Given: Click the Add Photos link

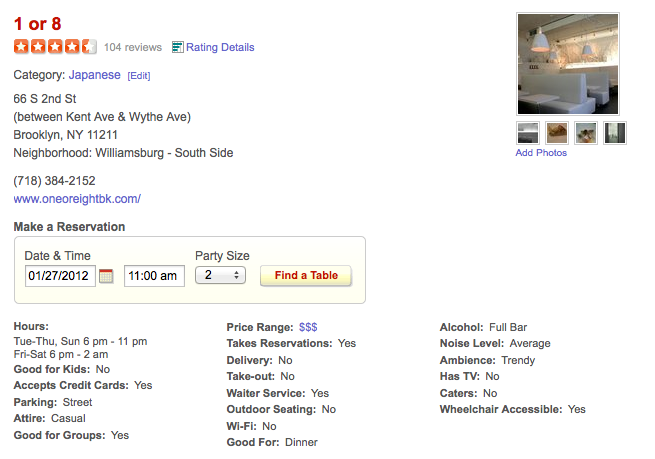Looking at the screenshot, I should 541,153.
